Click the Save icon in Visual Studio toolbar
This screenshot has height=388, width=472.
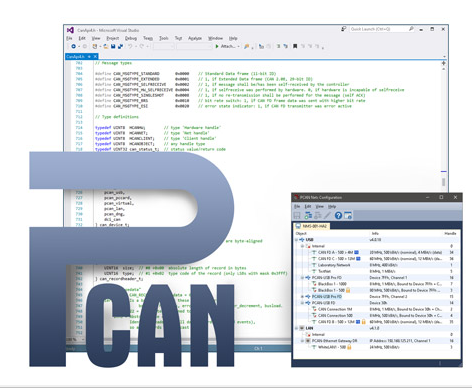pyautogui.click(x=113, y=46)
